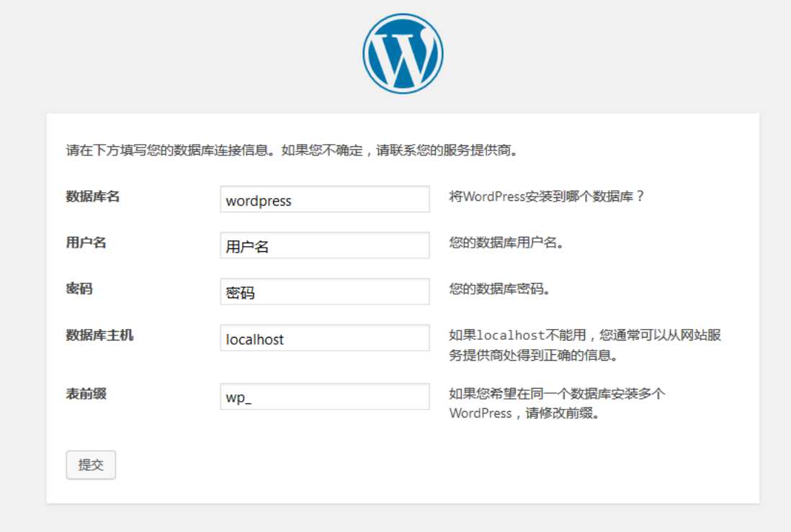This screenshot has height=532, width=791.
Task: Click the WordPress logo
Action: point(403,53)
